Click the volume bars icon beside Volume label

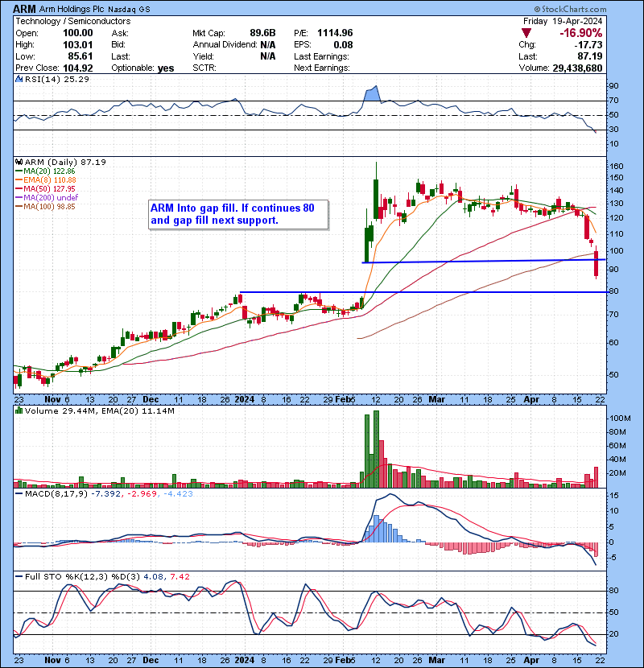[19, 411]
